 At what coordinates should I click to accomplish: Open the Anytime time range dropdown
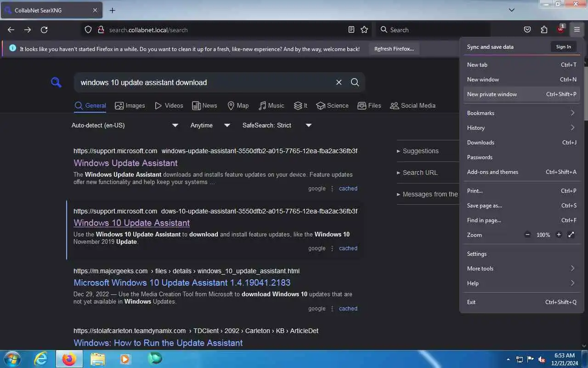[x=210, y=125]
